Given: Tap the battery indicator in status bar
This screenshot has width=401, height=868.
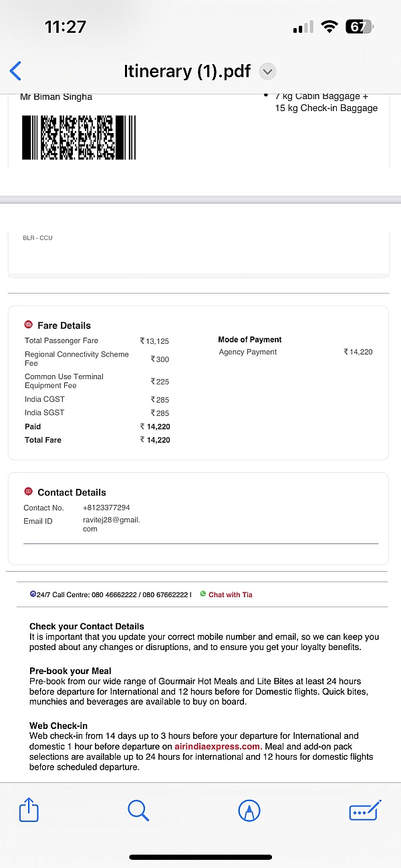Looking at the screenshot, I should pyautogui.click(x=360, y=27).
